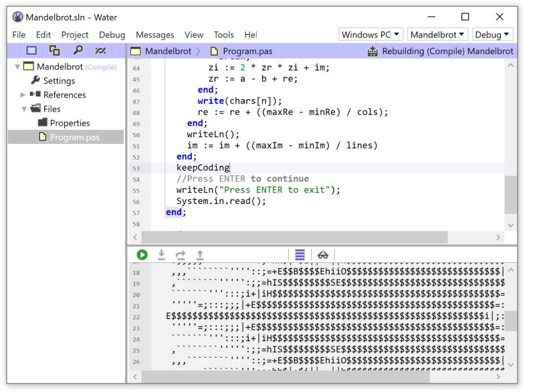Open the Debug menu

click(x=112, y=35)
